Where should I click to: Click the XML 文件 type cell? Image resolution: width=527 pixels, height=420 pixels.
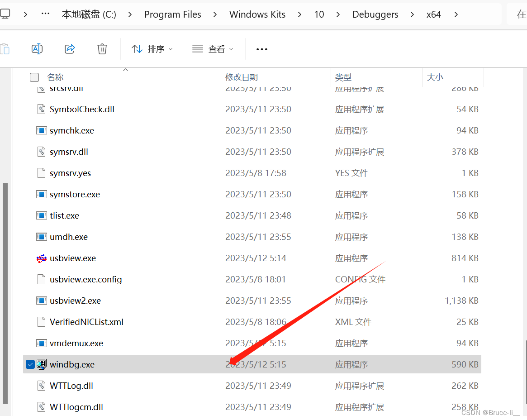(x=353, y=322)
